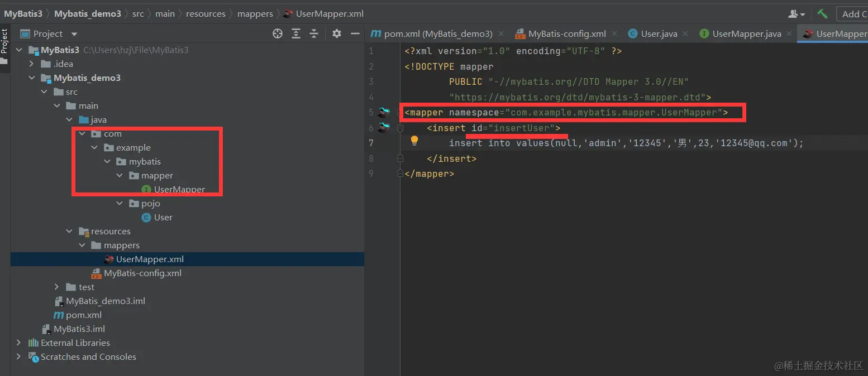The image size is (868, 376).
Task: Select MyBatis_demo3.iml in the project tree
Action: [x=106, y=301]
